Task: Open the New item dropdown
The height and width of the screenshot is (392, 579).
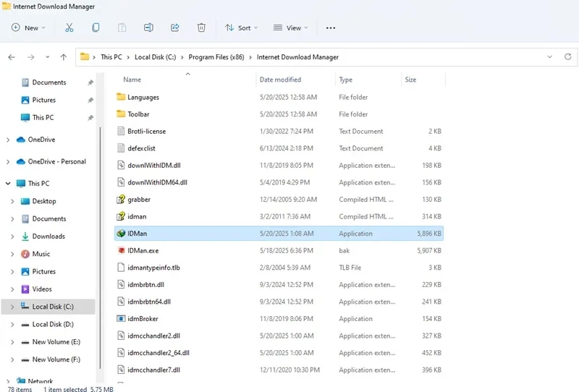Action: pos(28,28)
